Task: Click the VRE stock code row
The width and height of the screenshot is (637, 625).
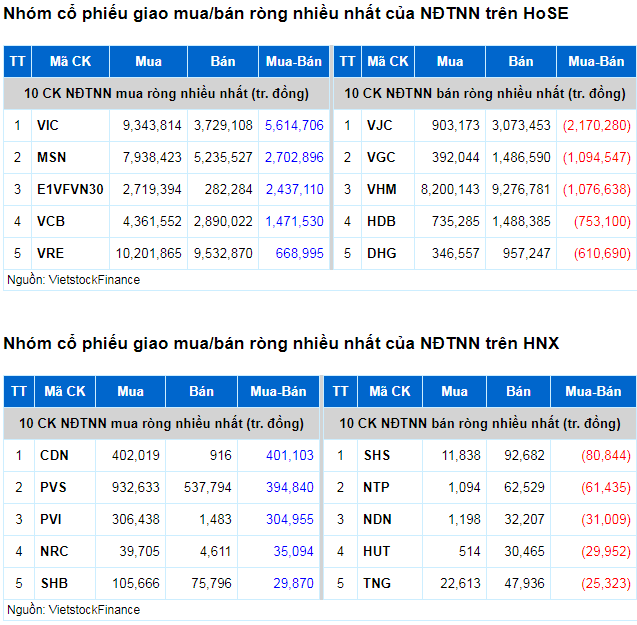Action: point(50,254)
